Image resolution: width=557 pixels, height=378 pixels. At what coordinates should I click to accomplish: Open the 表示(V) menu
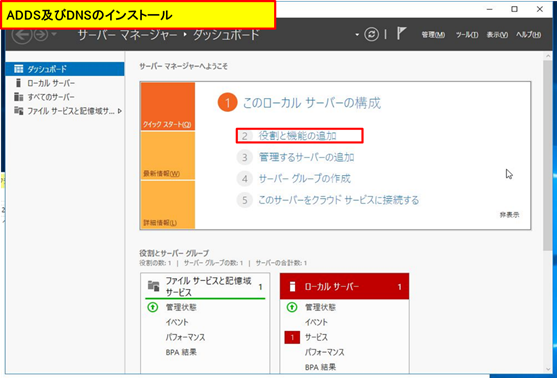[497, 35]
